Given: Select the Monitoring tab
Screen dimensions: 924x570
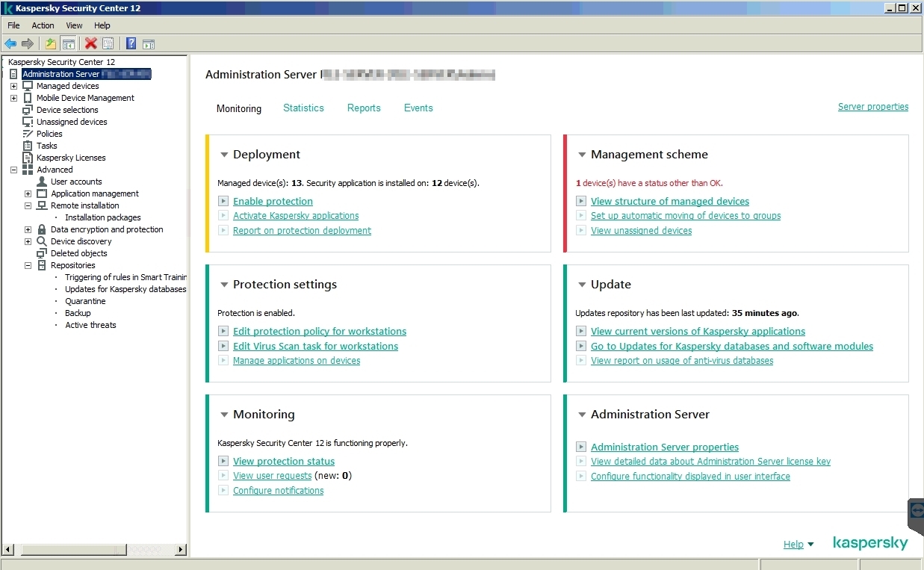Looking at the screenshot, I should click(x=239, y=108).
